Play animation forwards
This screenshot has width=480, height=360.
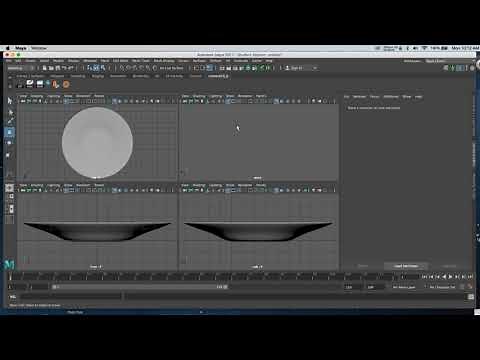(x=451, y=277)
